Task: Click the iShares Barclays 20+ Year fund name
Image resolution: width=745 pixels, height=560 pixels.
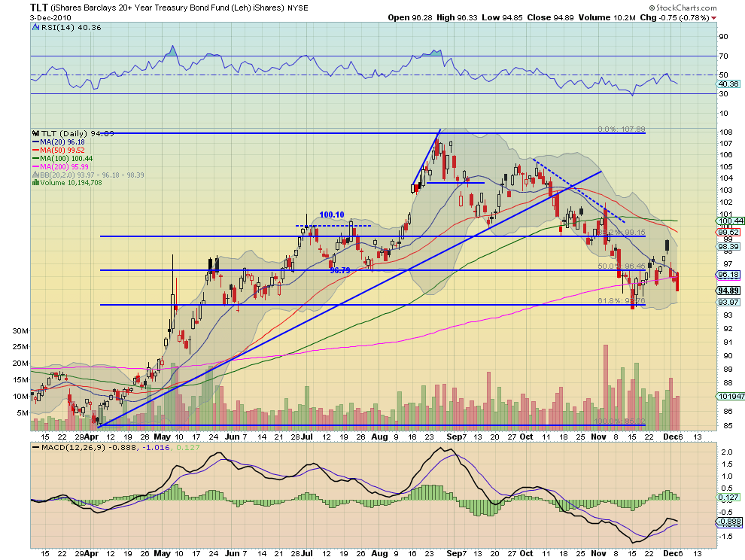Action: 168,8
